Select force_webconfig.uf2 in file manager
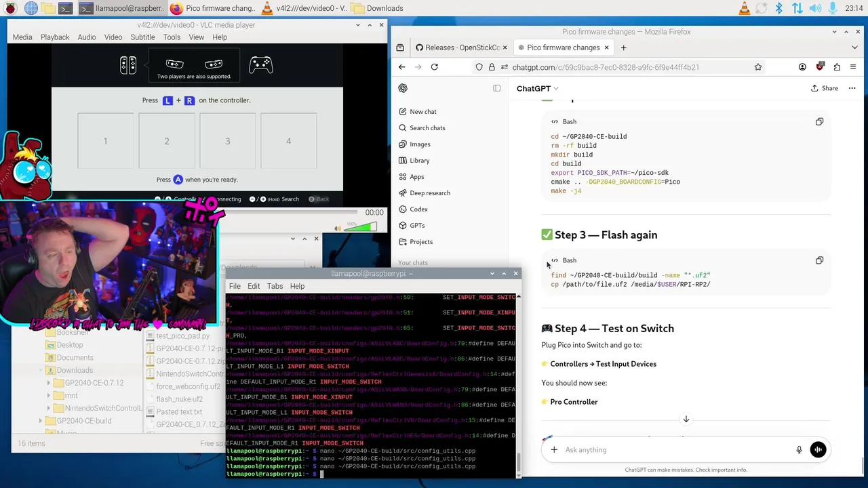The width and height of the screenshot is (868, 488). point(183,386)
